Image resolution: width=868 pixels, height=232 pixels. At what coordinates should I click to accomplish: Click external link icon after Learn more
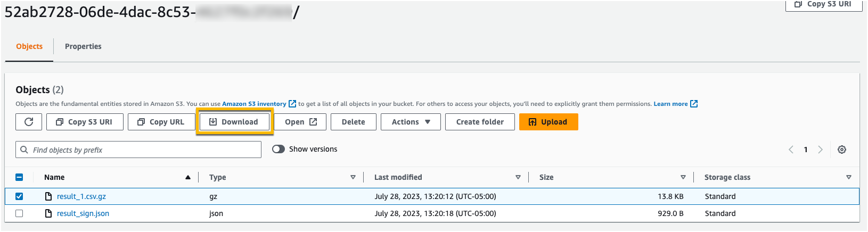(694, 104)
